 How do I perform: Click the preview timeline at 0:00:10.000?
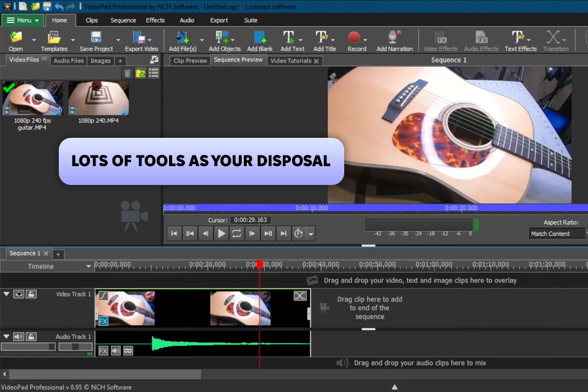click(x=312, y=208)
